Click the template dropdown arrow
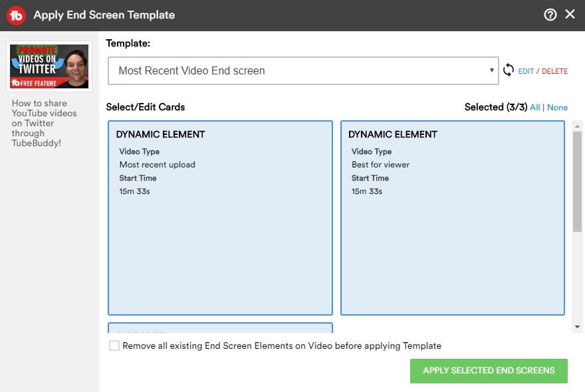 [x=491, y=70]
